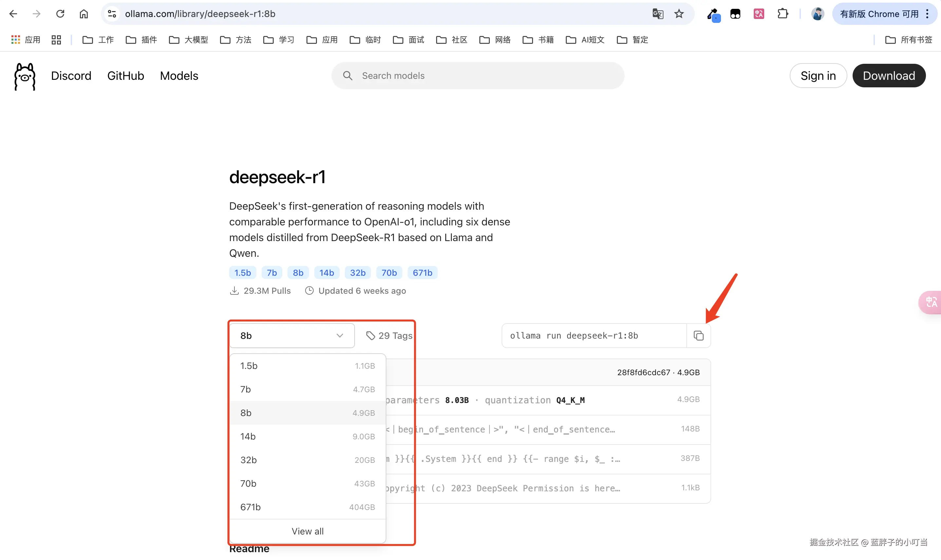Open Google Translate icon in address bar

coord(657,14)
